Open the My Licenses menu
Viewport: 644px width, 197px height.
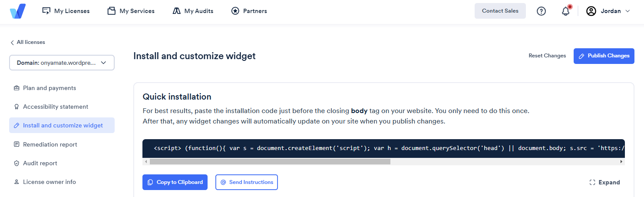coord(66,11)
